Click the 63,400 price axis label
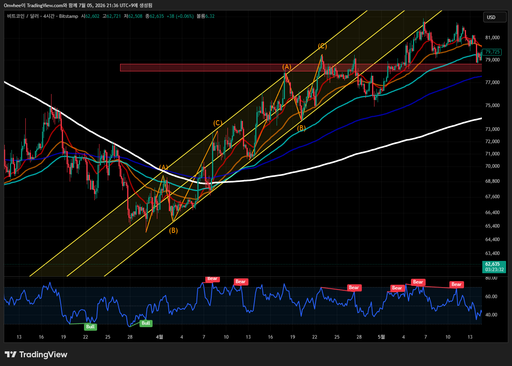512x366 pixels. coord(492,253)
